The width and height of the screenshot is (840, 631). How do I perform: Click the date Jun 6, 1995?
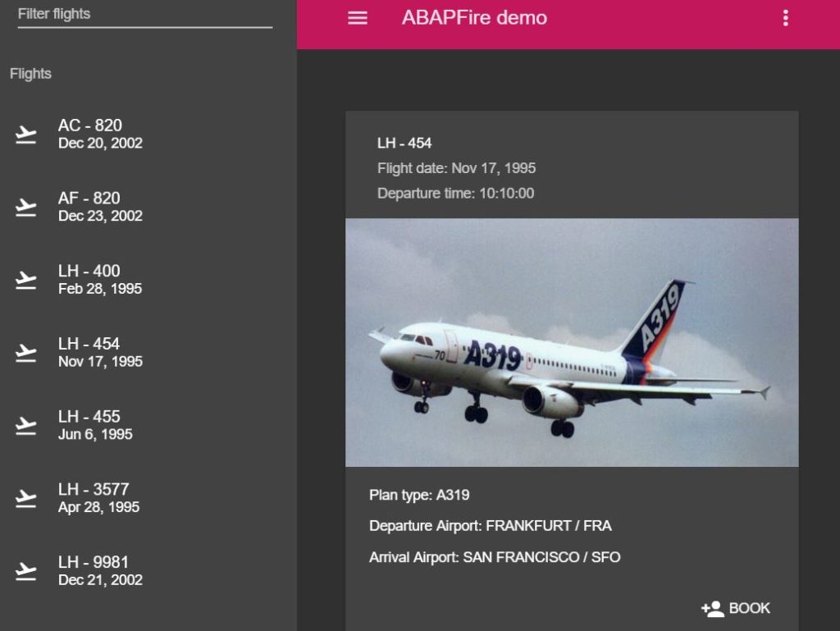[x=95, y=435]
